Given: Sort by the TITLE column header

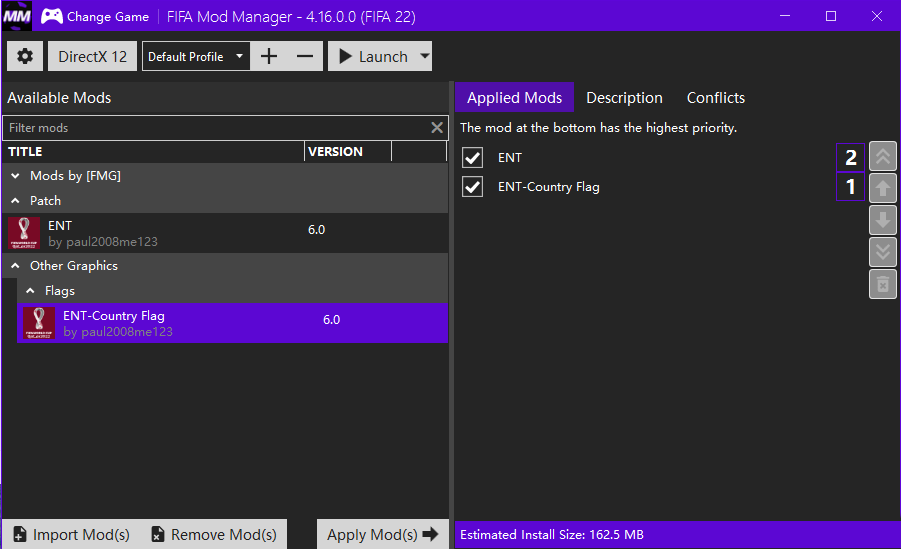Looking at the screenshot, I should [153, 152].
